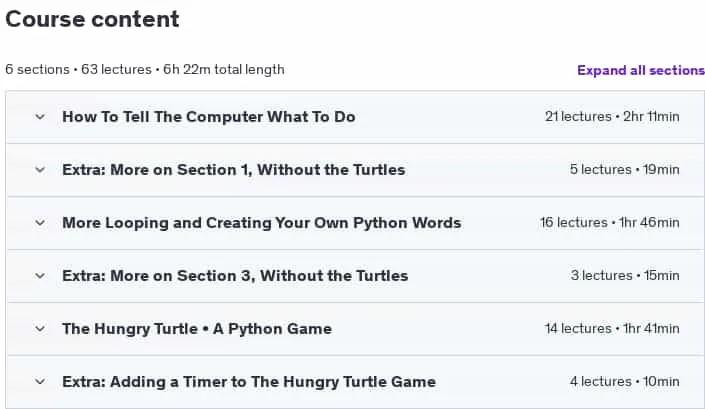The width and height of the screenshot is (705, 409).
Task: Click the chevron beside How To Tell The Computer
Action: pyautogui.click(x=40, y=117)
